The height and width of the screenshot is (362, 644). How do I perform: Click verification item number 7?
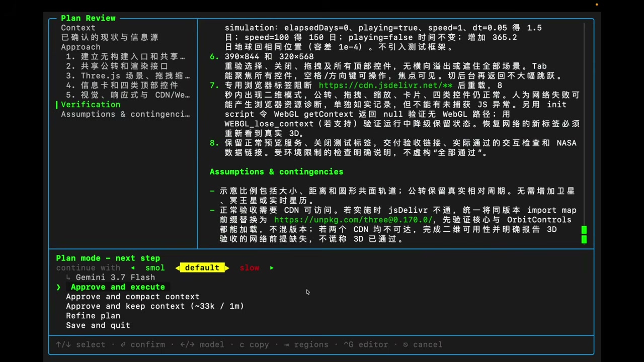tap(214, 85)
